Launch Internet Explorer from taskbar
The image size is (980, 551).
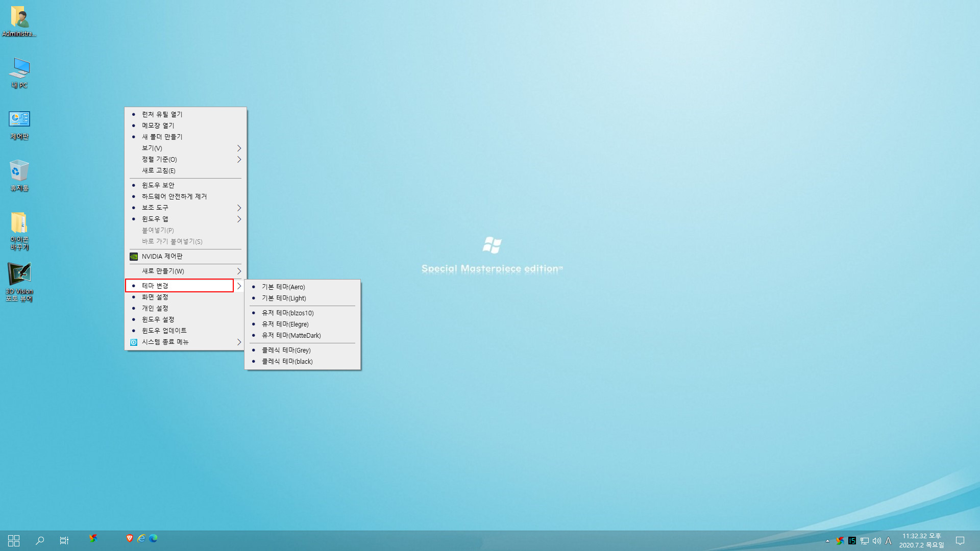141,538
